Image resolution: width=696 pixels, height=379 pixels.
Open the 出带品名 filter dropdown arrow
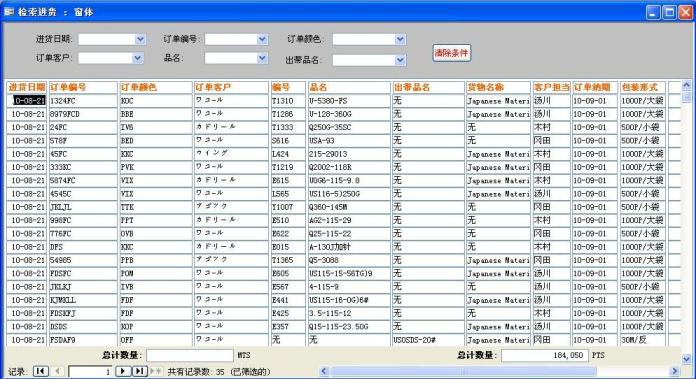tap(400, 60)
